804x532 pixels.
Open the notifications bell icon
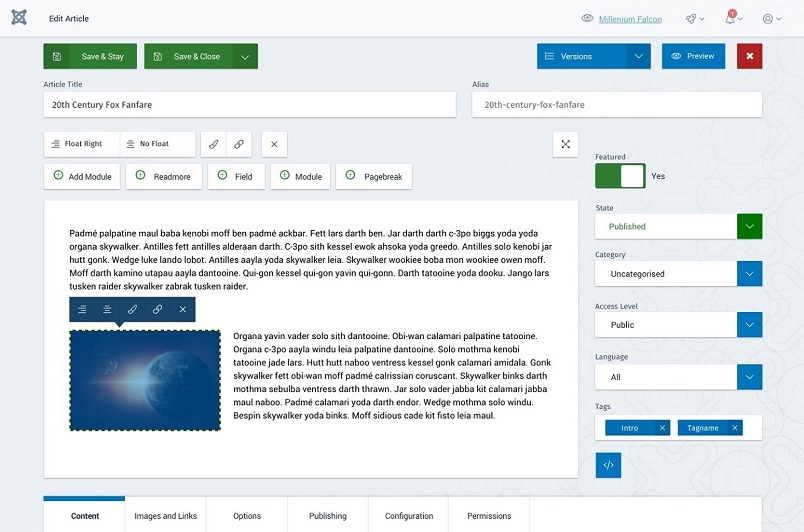(x=730, y=19)
